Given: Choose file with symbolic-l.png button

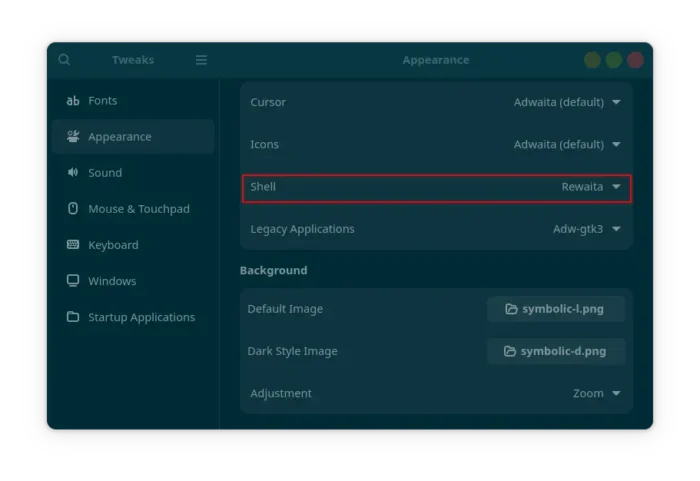Looking at the screenshot, I should click(x=555, y=309).
